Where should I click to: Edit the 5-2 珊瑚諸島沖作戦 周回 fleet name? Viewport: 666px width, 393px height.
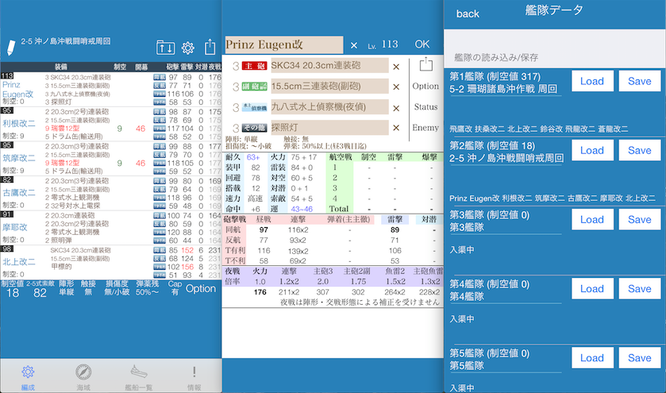503,89
